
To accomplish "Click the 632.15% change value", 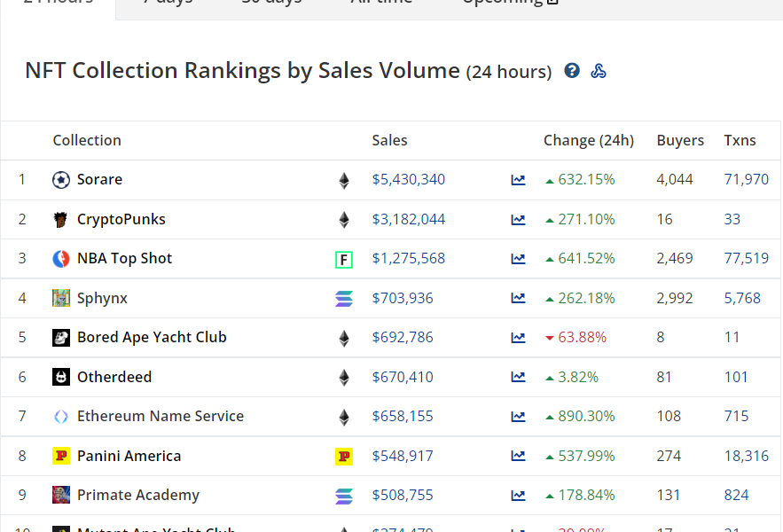I will click(586, 179).
